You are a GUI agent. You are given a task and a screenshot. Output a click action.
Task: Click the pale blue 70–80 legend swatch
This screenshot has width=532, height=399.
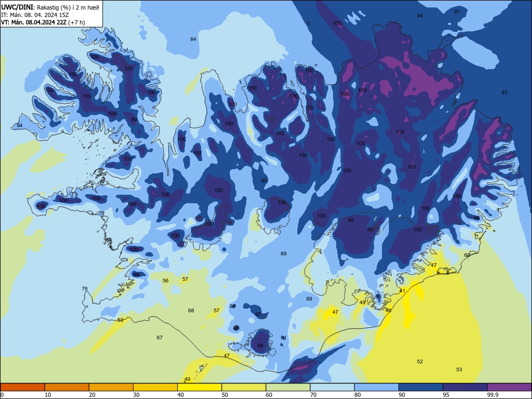click(332, 387)
